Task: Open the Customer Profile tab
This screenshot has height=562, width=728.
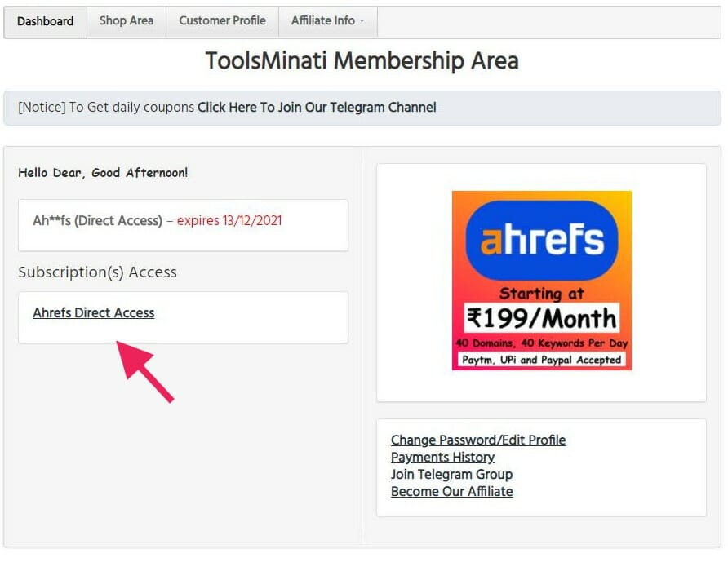Action: tap(222, 21)
